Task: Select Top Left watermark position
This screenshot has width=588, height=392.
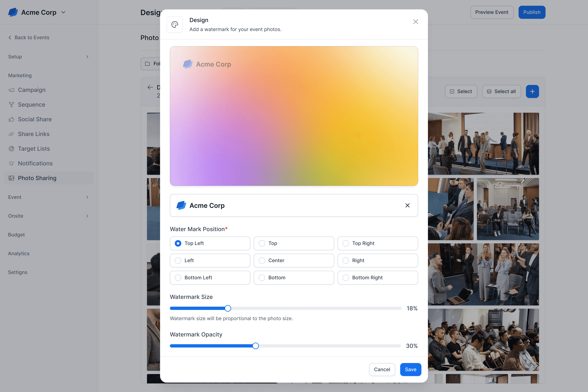Action: pyautogui.click(x=210, y=243)
